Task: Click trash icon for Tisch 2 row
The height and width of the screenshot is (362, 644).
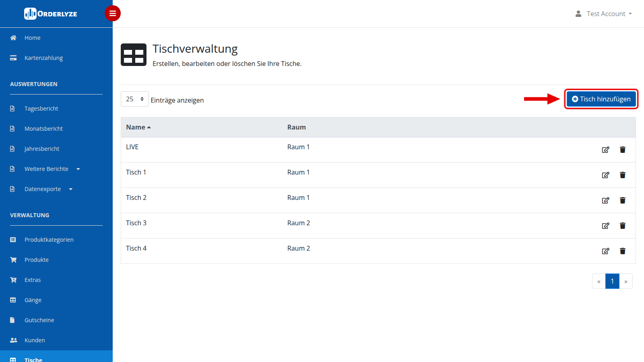Action: (x=623, y=200)
